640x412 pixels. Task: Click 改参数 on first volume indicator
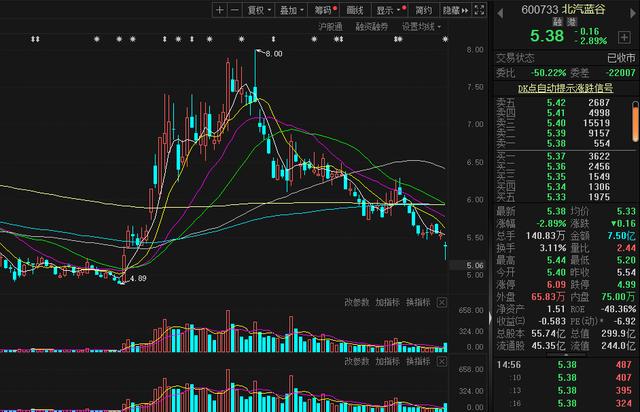[357, 303]
